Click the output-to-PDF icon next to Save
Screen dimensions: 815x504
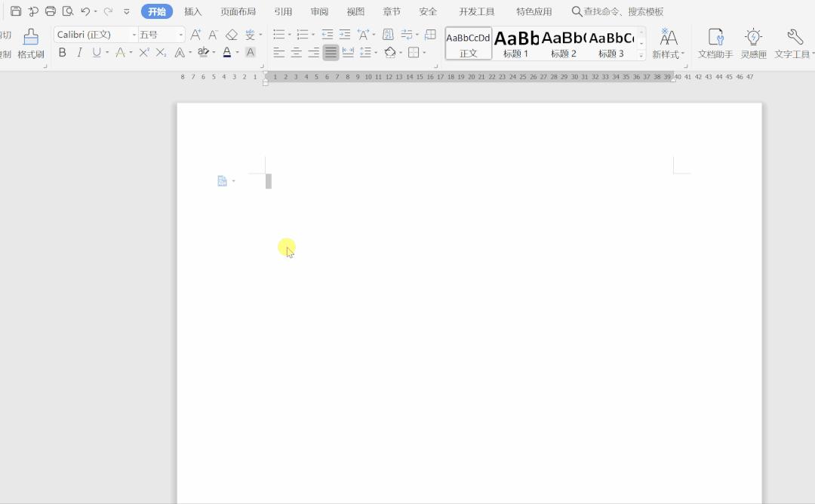33,11
